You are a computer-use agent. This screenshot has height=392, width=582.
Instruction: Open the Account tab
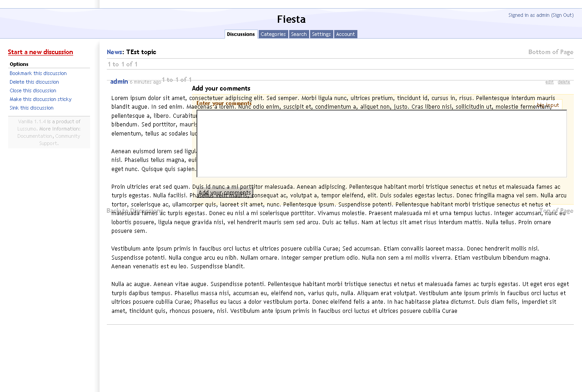coord(346,34)
